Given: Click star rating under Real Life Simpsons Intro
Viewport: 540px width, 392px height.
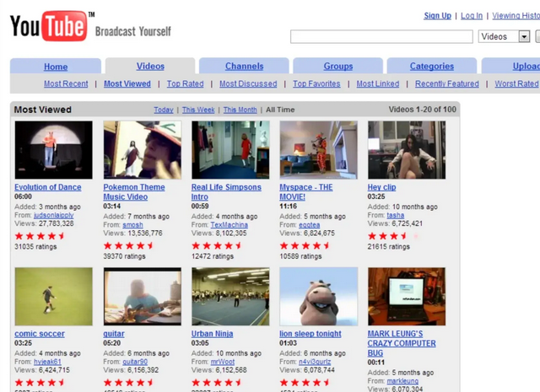Looking at the screenshot, I should tap(217, 245).
